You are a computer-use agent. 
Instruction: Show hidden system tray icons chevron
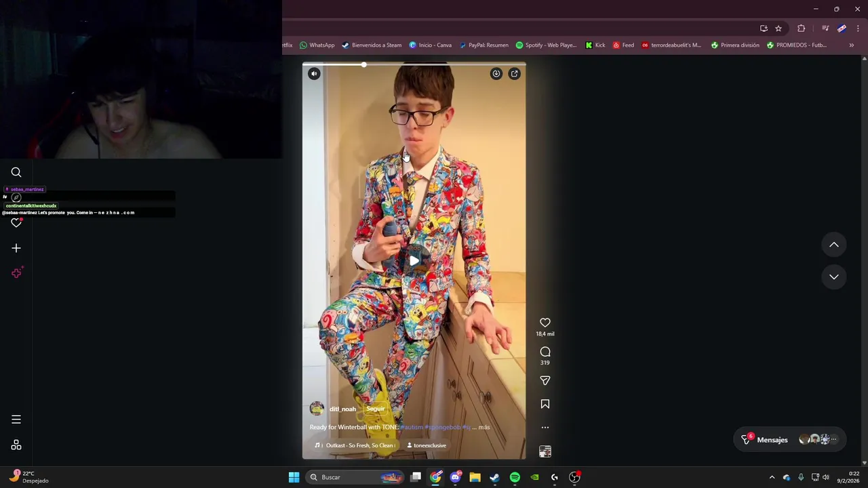(x=772, y=477)
